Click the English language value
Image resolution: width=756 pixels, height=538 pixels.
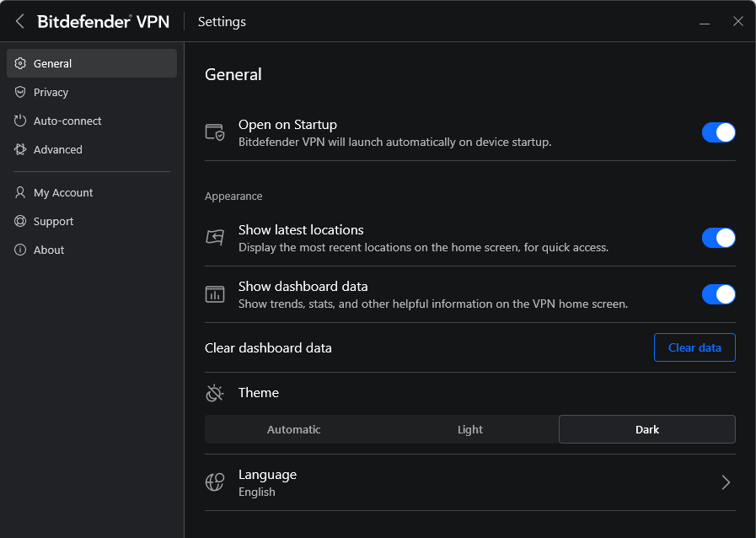click(256, 492)
